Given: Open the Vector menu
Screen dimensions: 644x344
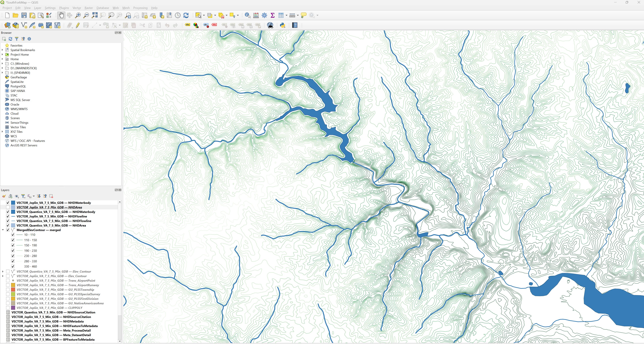Looking at the screenshot, I should [77, 8].
